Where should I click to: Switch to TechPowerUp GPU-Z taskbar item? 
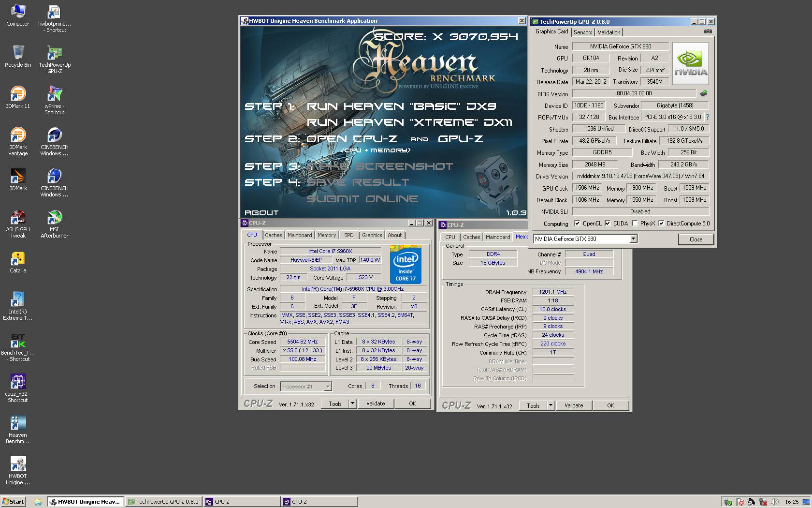coord(163,502)
